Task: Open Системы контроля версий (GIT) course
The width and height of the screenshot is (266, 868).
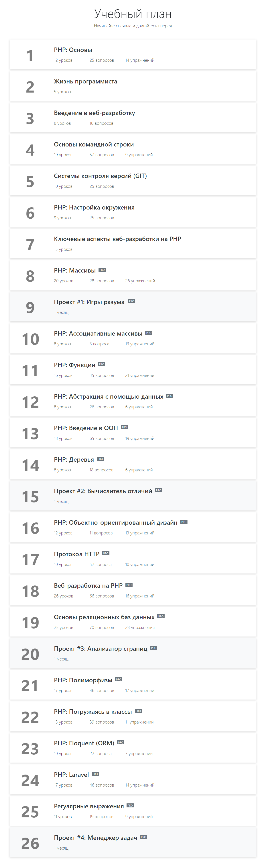Action: [133, 180]
